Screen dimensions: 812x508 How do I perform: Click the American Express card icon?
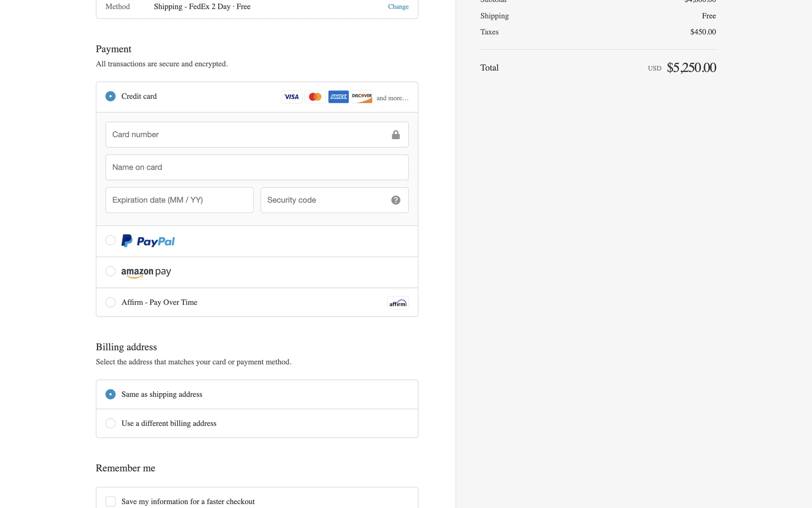(338, 97)
